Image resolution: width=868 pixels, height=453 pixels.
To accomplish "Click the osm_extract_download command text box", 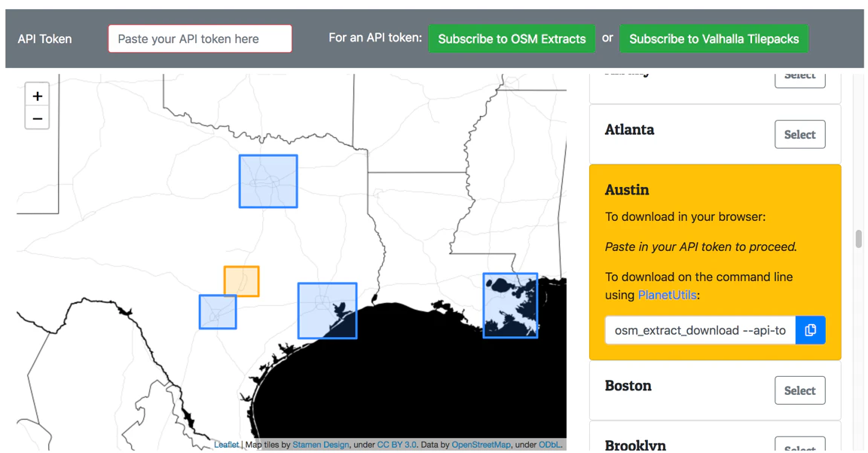I will [693, 330].
